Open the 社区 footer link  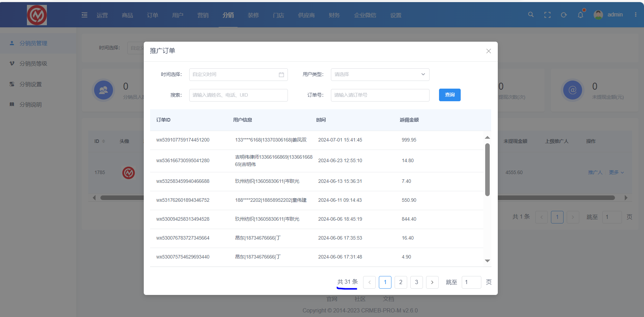tap(360, 299)
